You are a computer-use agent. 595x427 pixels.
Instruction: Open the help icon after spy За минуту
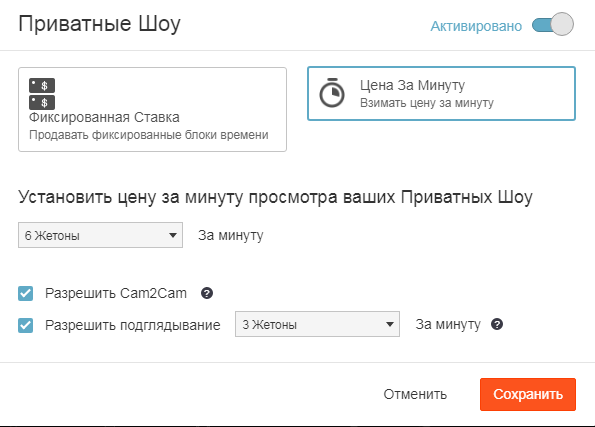click(497, 324)
